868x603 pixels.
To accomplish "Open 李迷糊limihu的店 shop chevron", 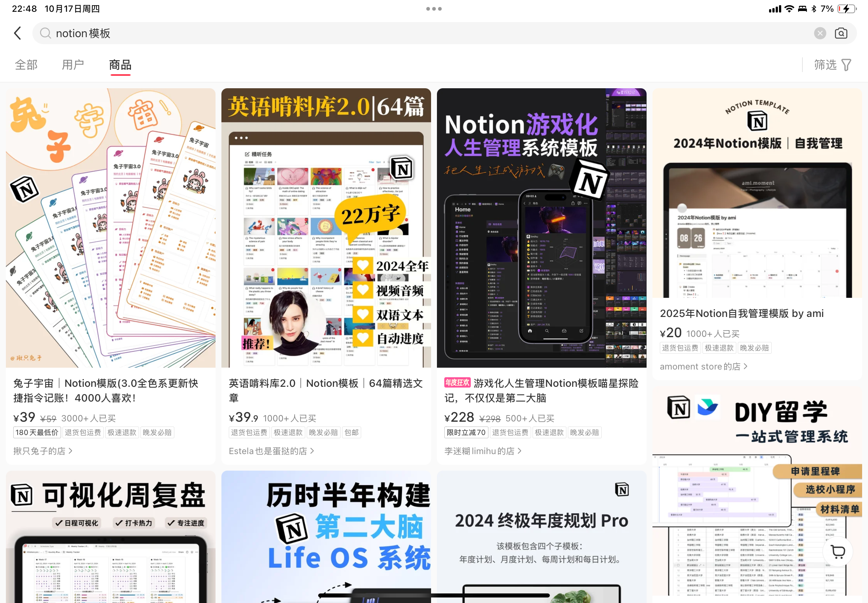I will coord(520,451).
